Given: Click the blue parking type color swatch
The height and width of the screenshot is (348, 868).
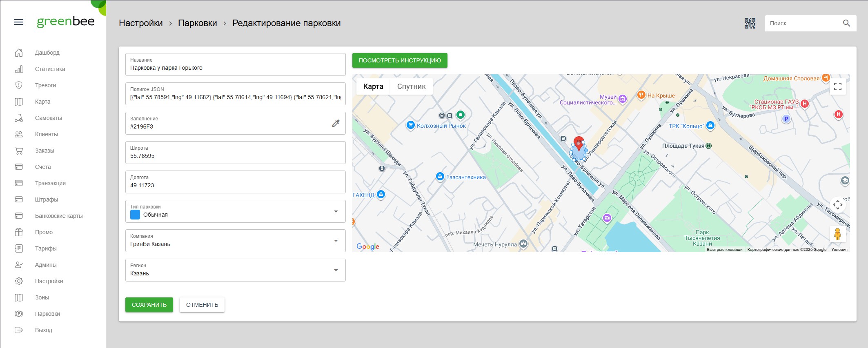Looking at the screenshot, I should point(135,215).
